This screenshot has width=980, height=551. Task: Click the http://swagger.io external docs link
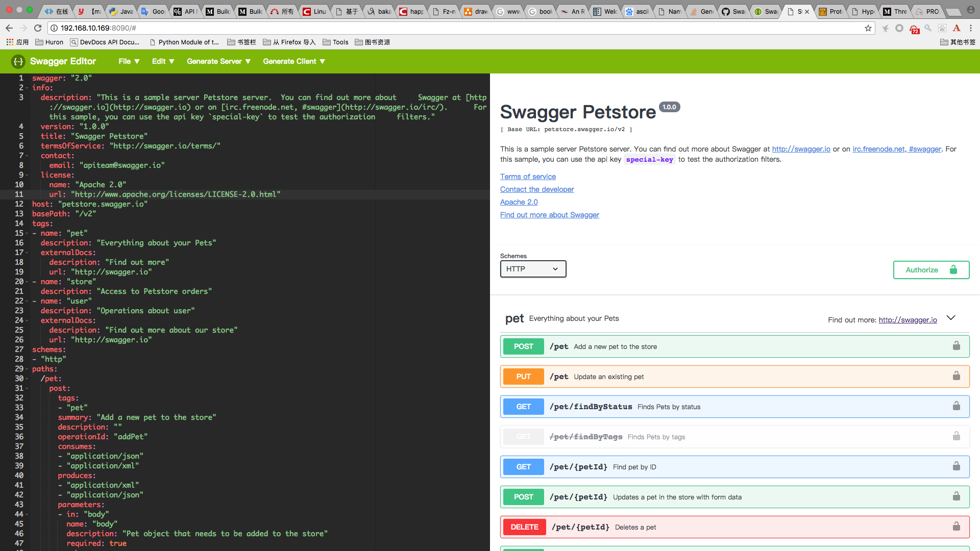(x=908, y=319)
